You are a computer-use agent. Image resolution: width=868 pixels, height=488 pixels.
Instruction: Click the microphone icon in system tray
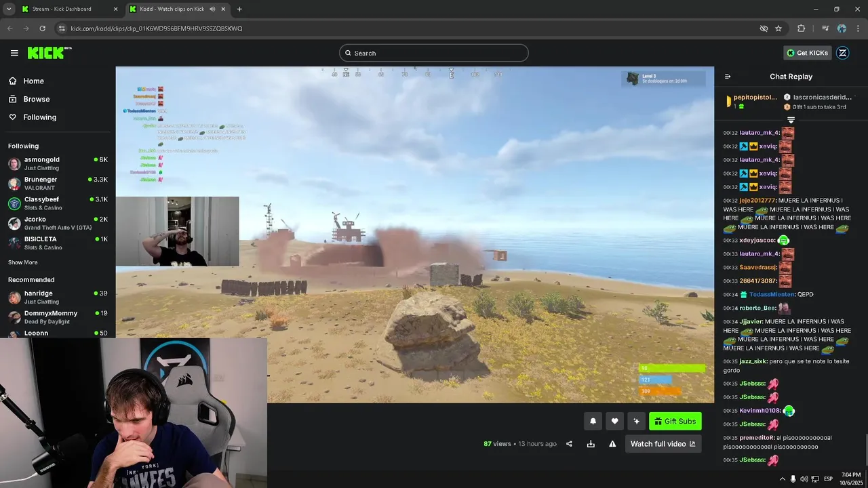pyautogui.click(x=793, y=479)
